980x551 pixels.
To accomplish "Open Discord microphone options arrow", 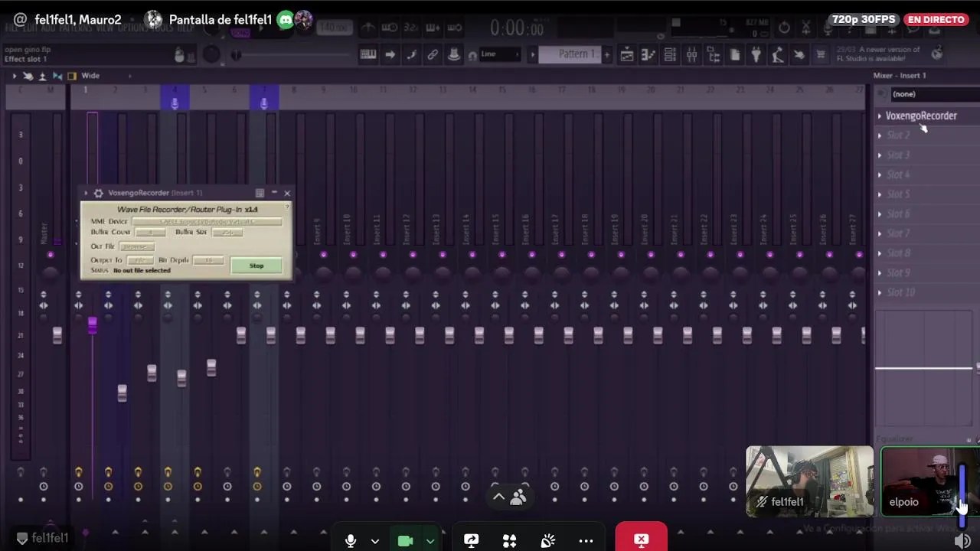I will pos(375,541).
